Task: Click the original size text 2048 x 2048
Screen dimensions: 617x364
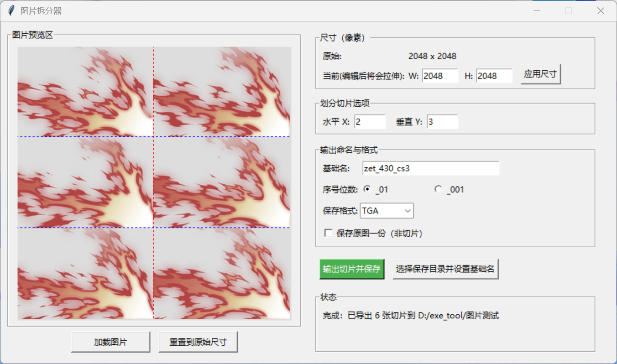Action: [x=432, y=56]
